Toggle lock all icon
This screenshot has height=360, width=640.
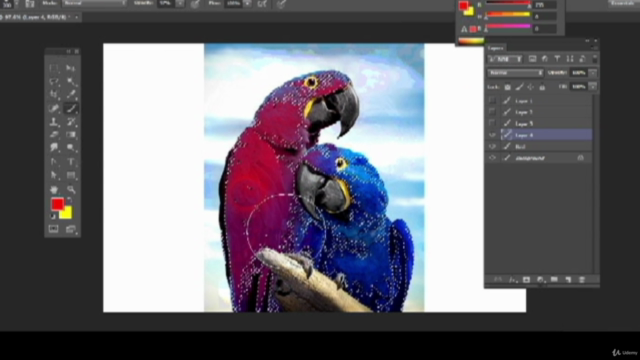pos(542,87)
